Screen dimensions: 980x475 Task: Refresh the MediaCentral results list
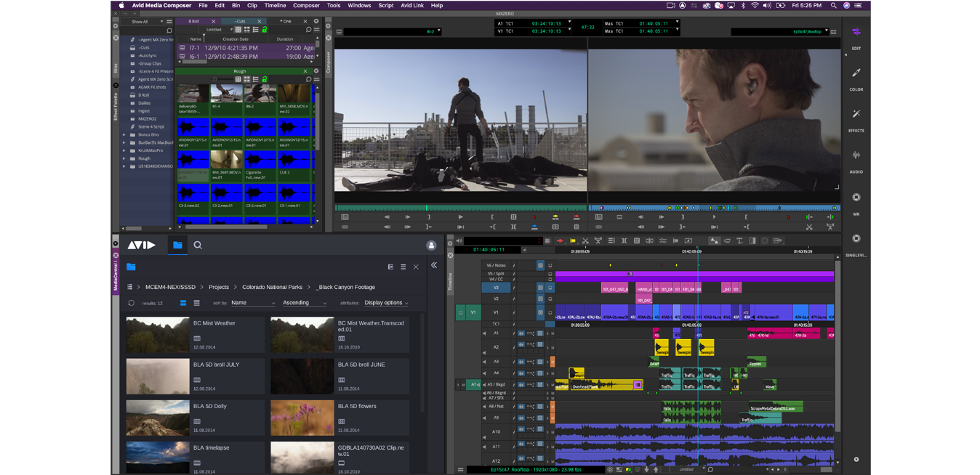click(131, 303)
